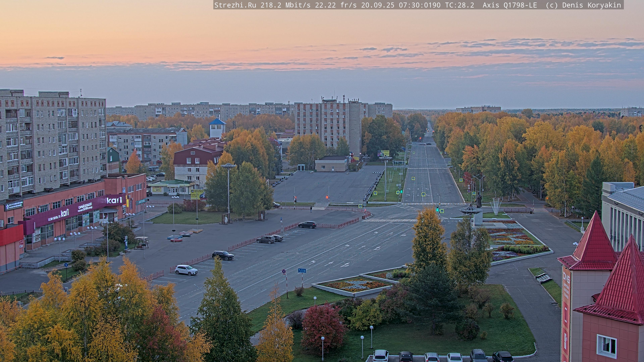Click the blue lane-direction road sign
Screen dimensions: 644x362
[302, 270]
